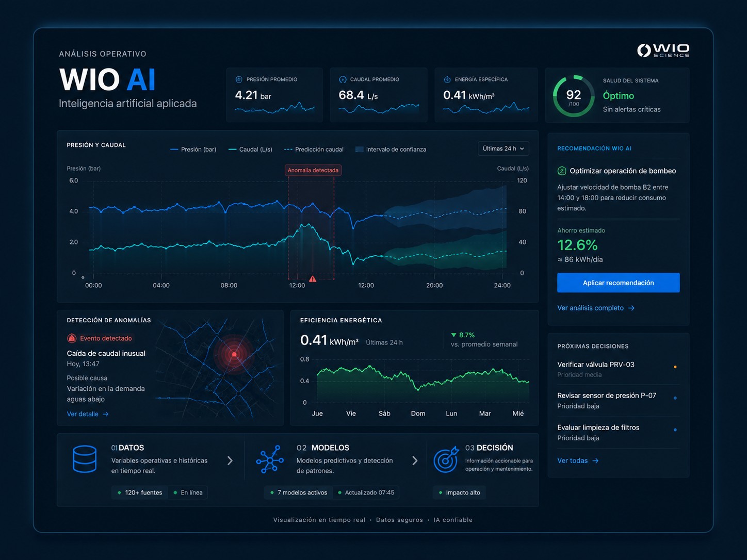Click the red warning triangle on chart
This screenshot has height=560, width=747.
(x=313, y=279)
